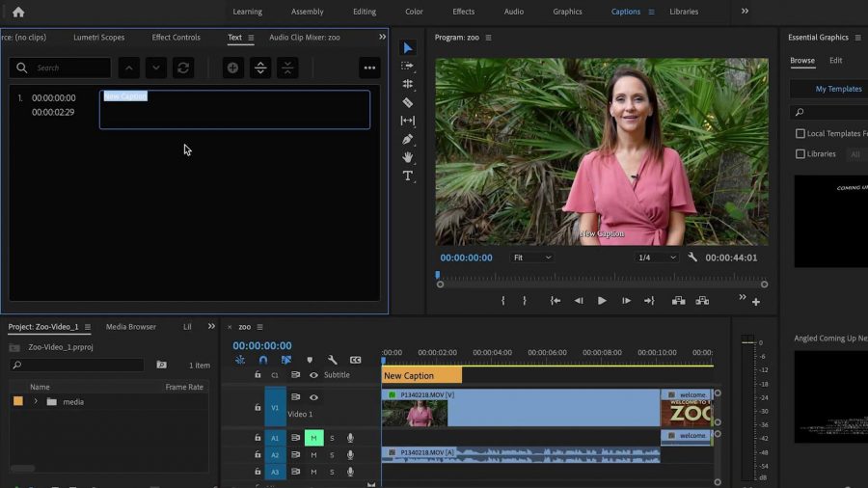
Task: Show more workspaces overflow arrows
Action: coord(746,11)
